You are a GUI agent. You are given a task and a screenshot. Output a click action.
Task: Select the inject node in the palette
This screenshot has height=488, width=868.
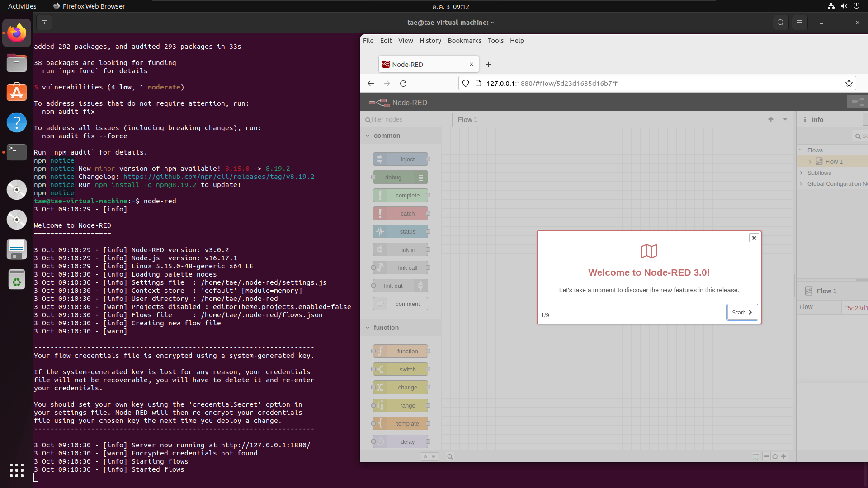click(x=401, y=159)
